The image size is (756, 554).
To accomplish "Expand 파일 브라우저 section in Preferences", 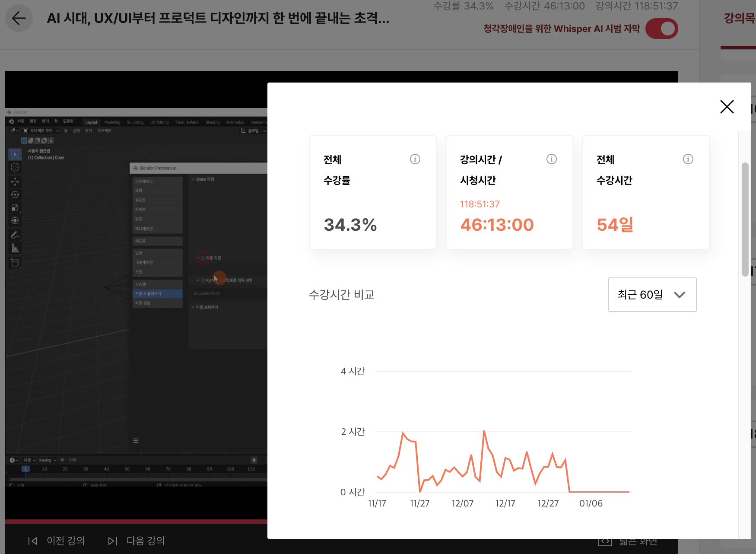I will 193,307.
